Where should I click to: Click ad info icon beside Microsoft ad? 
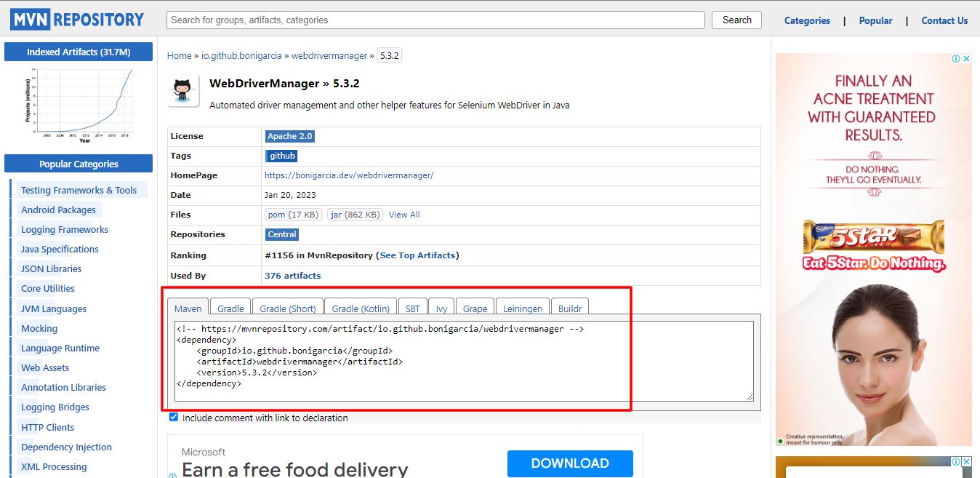tap(173, 475)
